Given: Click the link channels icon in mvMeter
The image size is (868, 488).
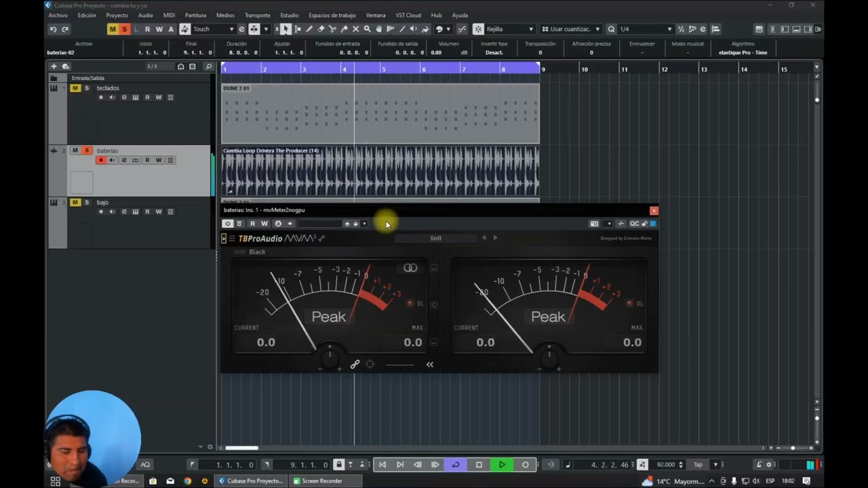Looking at the screenshot, I should (355, 365).
